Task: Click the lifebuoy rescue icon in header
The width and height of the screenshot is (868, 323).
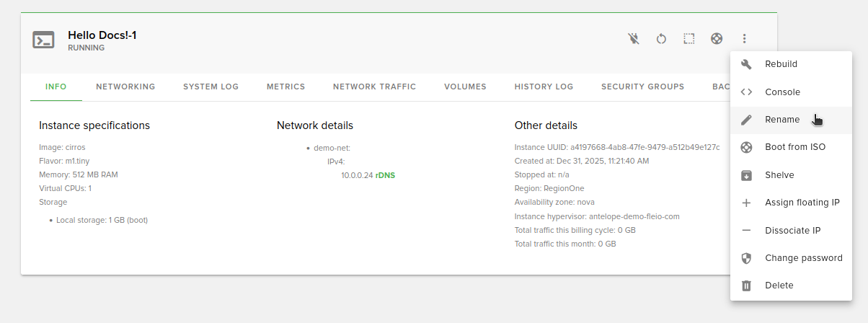Action: click(x=717, y=39)
